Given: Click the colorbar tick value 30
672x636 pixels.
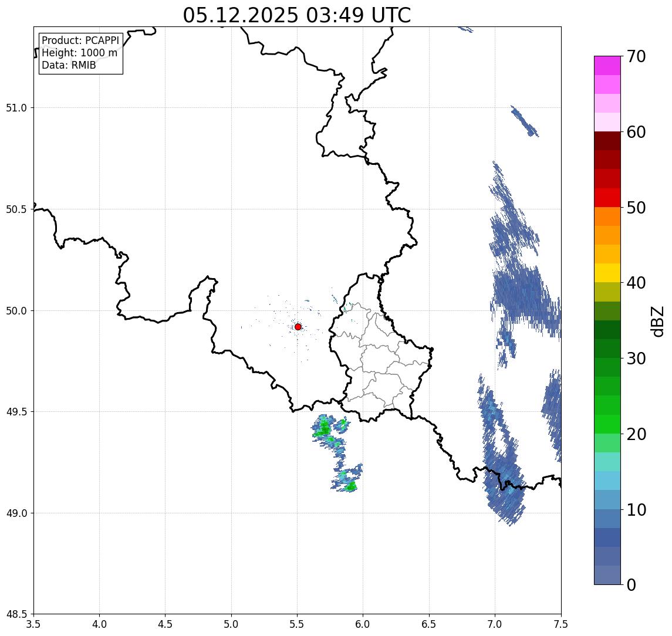Looking at the screenshot, I should (x=636, y=358).
